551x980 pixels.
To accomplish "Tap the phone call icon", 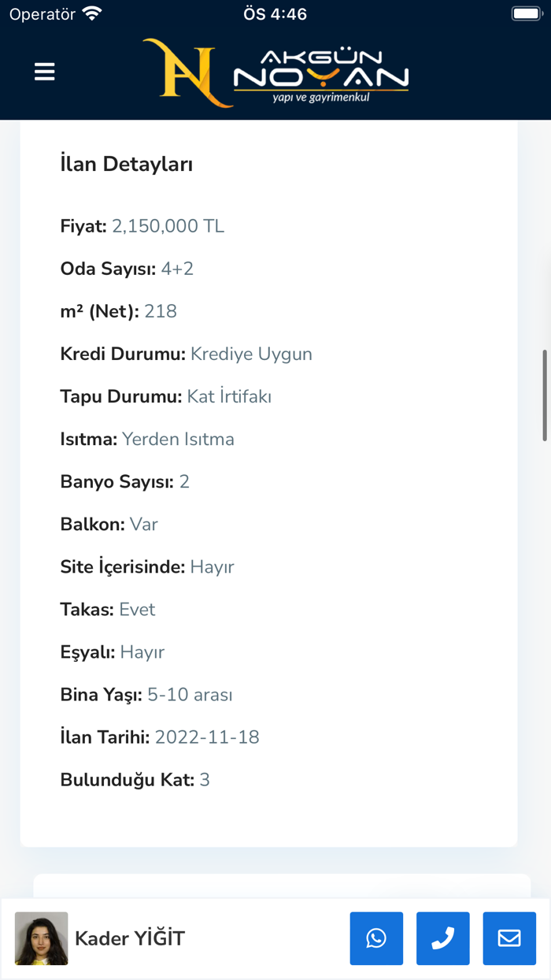I will 442,938.
